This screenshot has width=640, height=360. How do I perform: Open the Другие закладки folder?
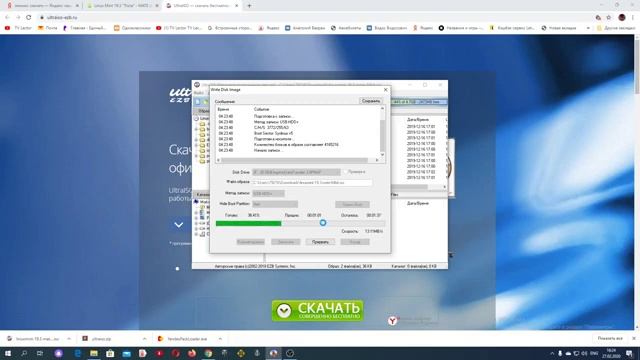tap(616, 28)
